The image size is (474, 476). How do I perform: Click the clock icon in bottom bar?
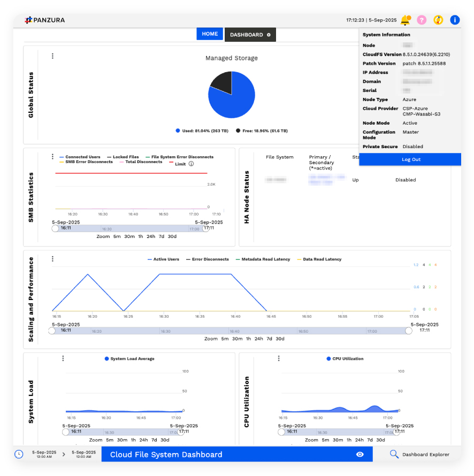click(19, 454)
